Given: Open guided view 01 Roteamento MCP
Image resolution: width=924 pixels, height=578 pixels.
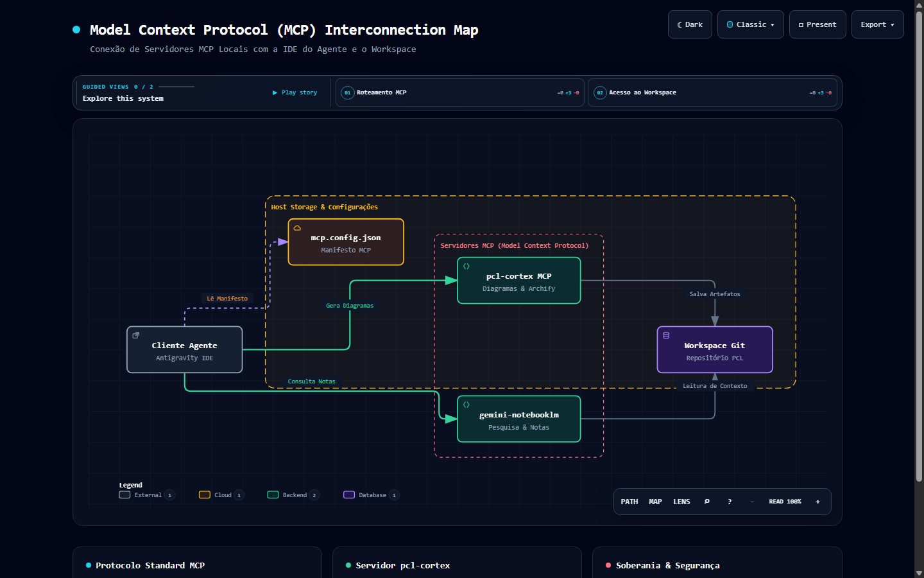Looking at the screenshot, I should click(x=460, y=92).
